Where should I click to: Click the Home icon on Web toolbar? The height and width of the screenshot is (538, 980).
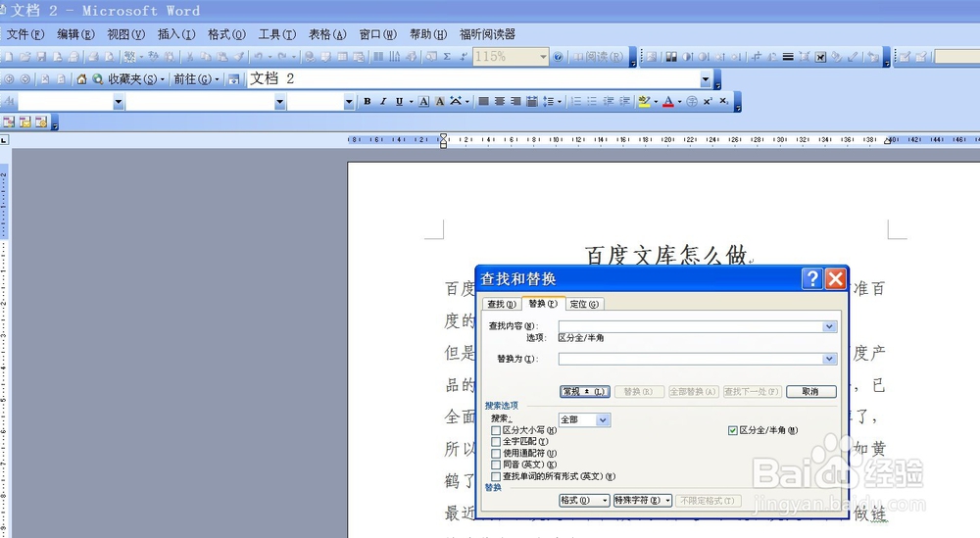[81, 79]
